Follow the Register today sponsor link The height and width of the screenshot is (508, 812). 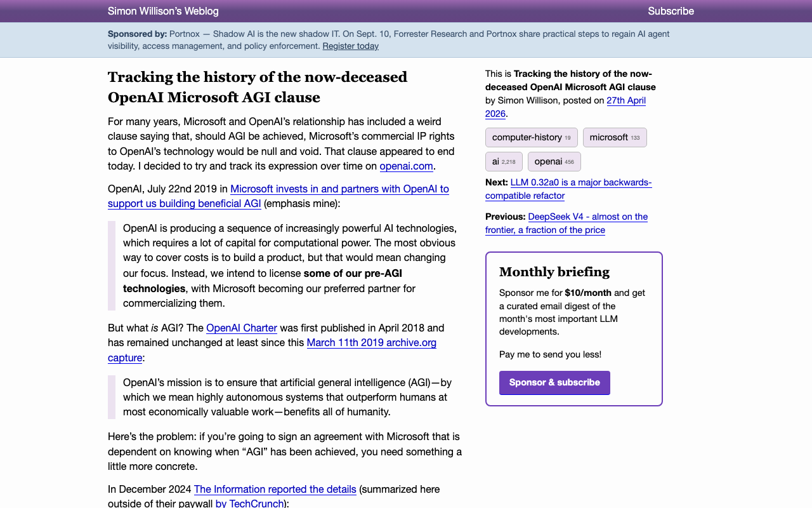click(350, 46)
